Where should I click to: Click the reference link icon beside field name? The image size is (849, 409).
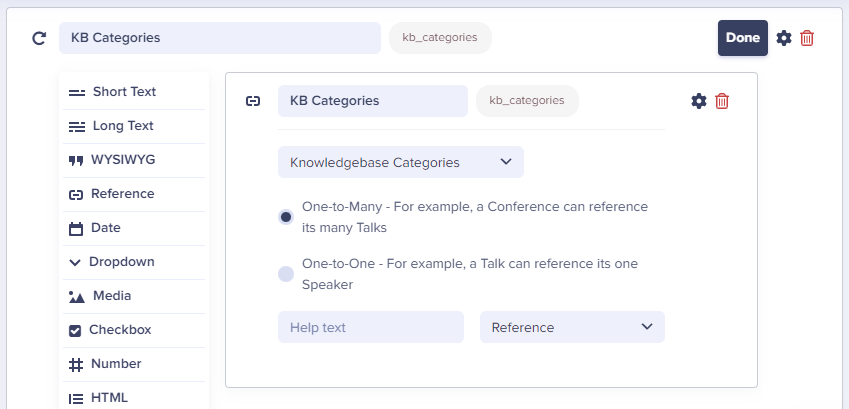pos(253,101)
